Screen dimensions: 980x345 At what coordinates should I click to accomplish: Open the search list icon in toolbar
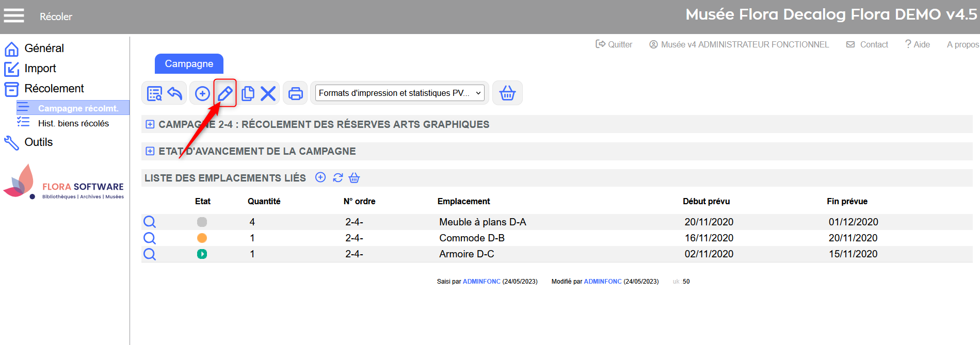click(x=154, y=93)
